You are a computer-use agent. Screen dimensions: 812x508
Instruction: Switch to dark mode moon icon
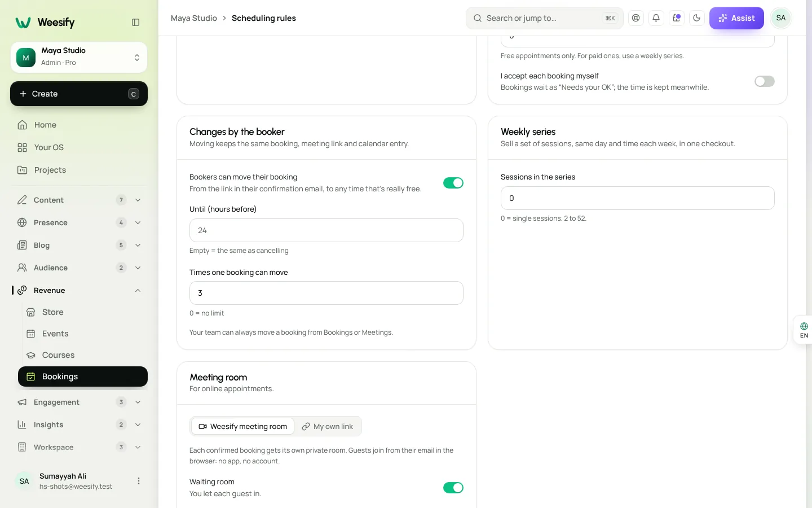click(697, 18)
